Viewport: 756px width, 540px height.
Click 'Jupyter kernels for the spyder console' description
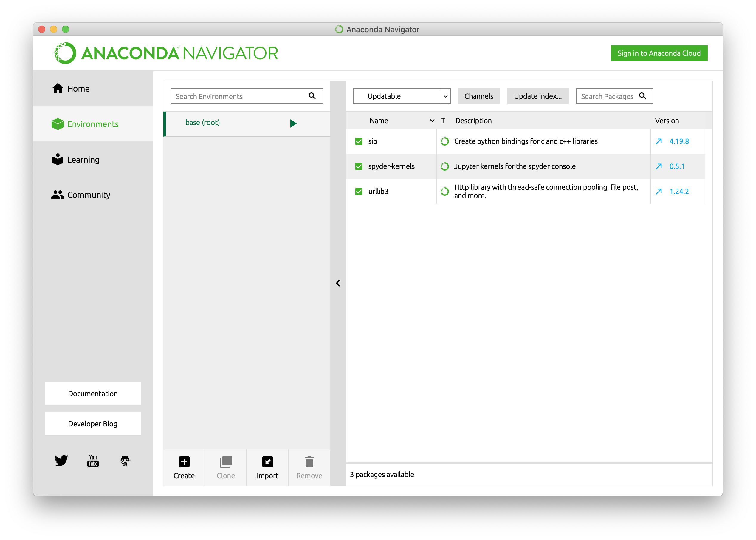[x=515, y=166]
